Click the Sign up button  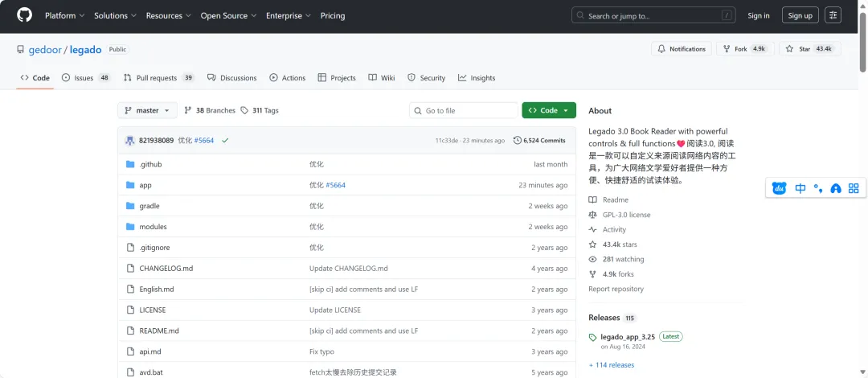pos(800,15)
